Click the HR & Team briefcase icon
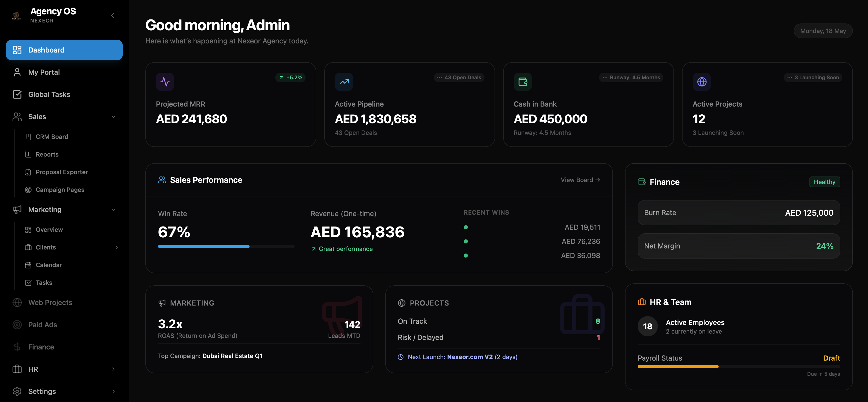The image size is (868, 402). (x=642, y=302)
